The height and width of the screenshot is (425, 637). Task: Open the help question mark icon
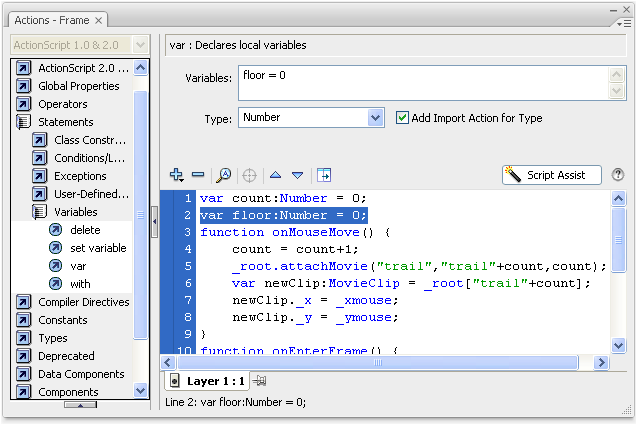618,175
